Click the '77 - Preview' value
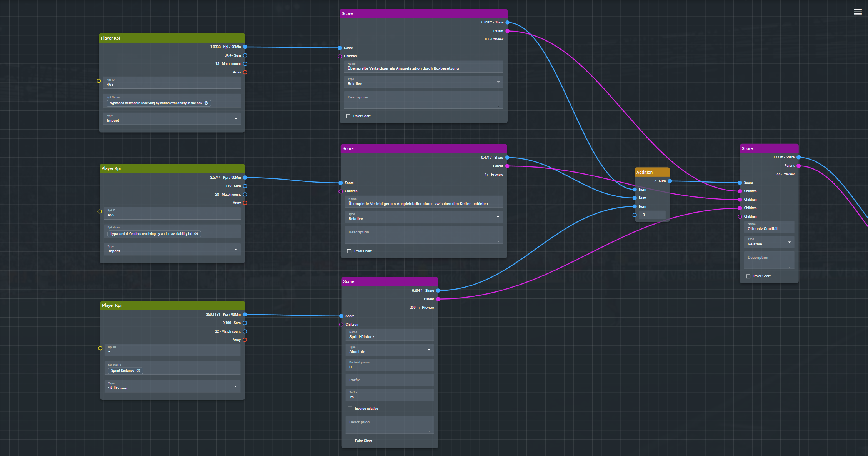This screenshot has width=868, height=456. pyautogui.click(x=785, y=174)
